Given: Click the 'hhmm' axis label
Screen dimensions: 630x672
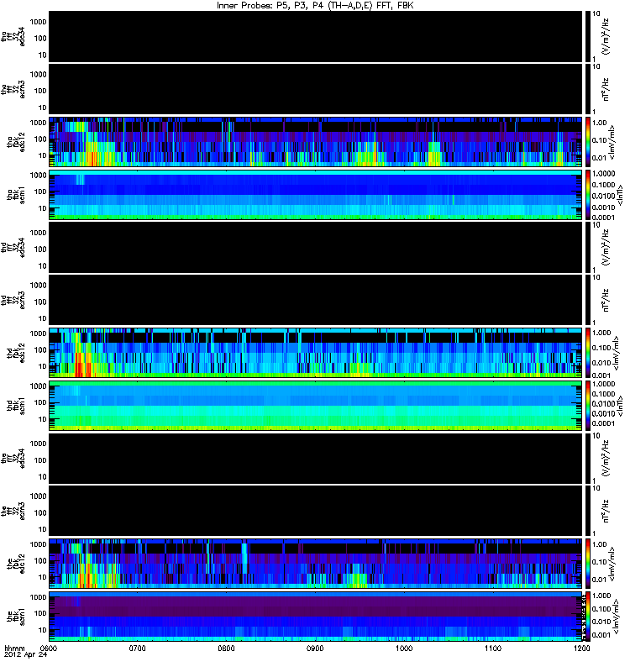Looking at the screenshot, I should coord(15,648).
